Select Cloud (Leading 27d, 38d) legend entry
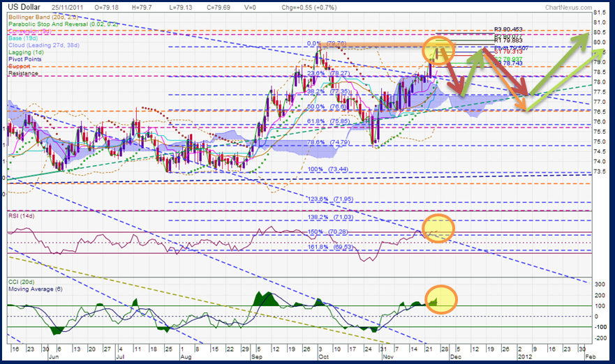 pyautogui.click(x=44, y=45)
